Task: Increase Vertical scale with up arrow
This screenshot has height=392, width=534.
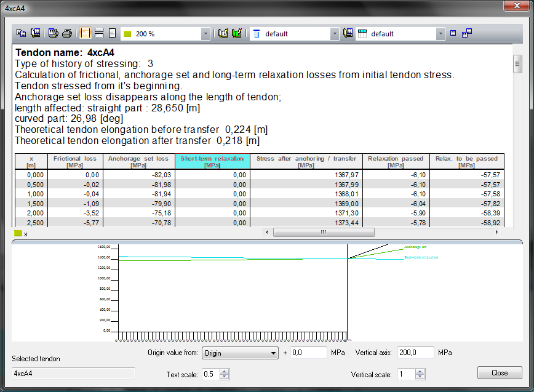Action: tap(420, 372)
